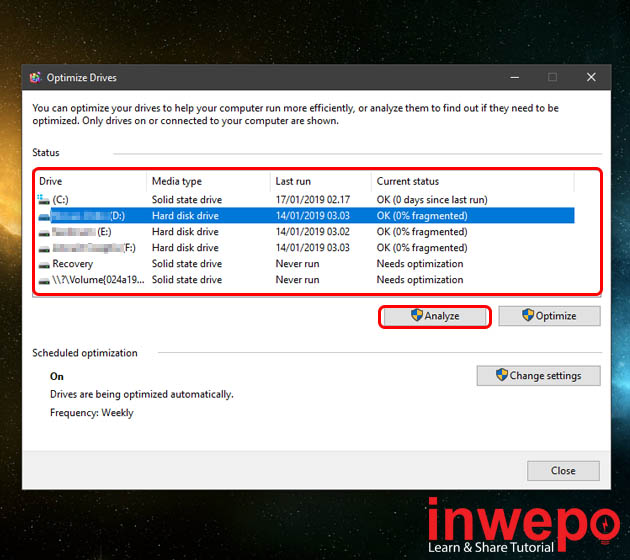
Task: Select the \\?\Volume{024a19... row
Action: 305,280
